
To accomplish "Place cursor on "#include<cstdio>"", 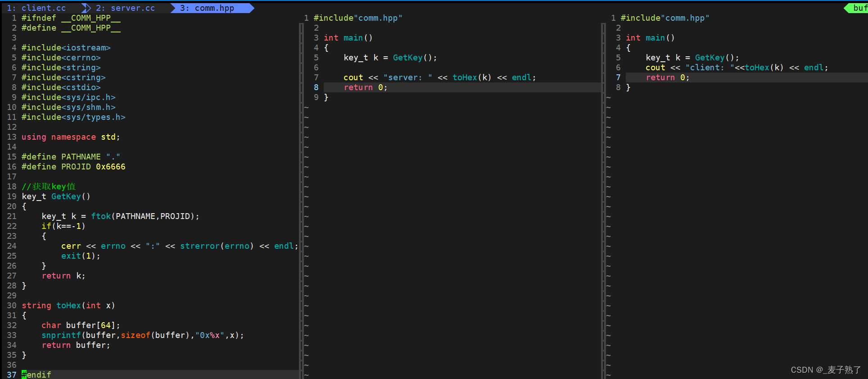I will [61, 87].
